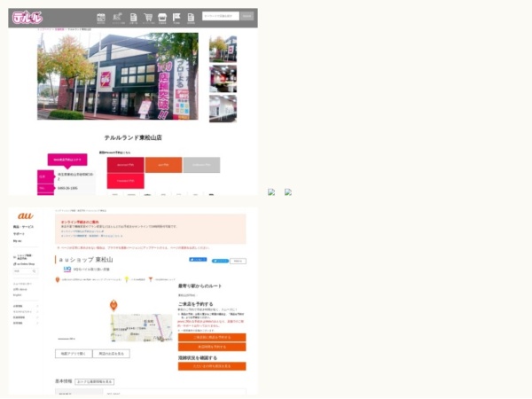This screenshot has width=532, height=399.
Task: Click the magnifier icon in the au sidebar search
Action: [35, 271]
